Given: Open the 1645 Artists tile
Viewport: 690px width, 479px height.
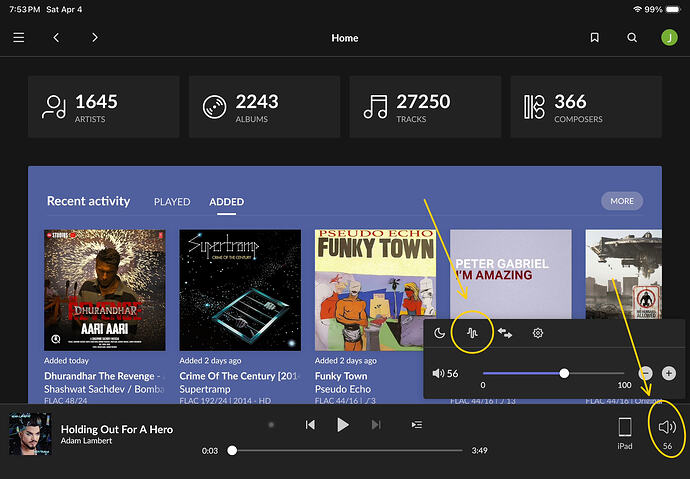Looking at the screenshot, I should tap(103, 107).
